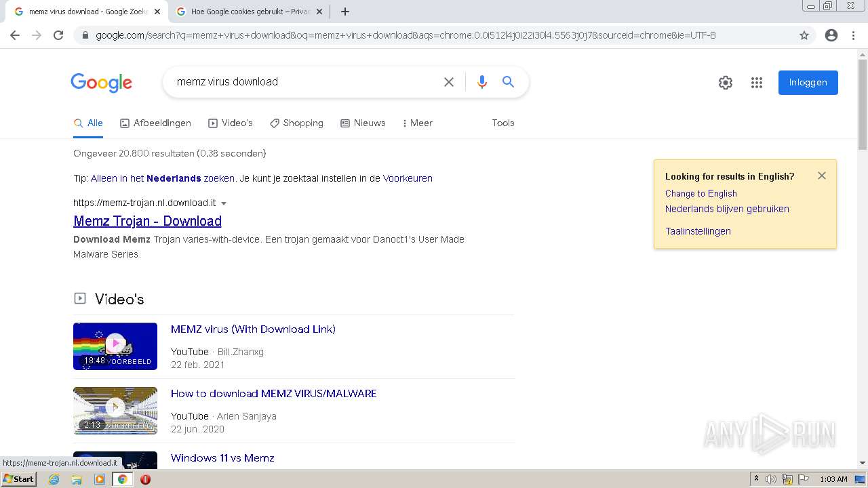This screenshot has width=868, height=488.
Task: Open a new tab with plus icon
Action: [345, 12]
